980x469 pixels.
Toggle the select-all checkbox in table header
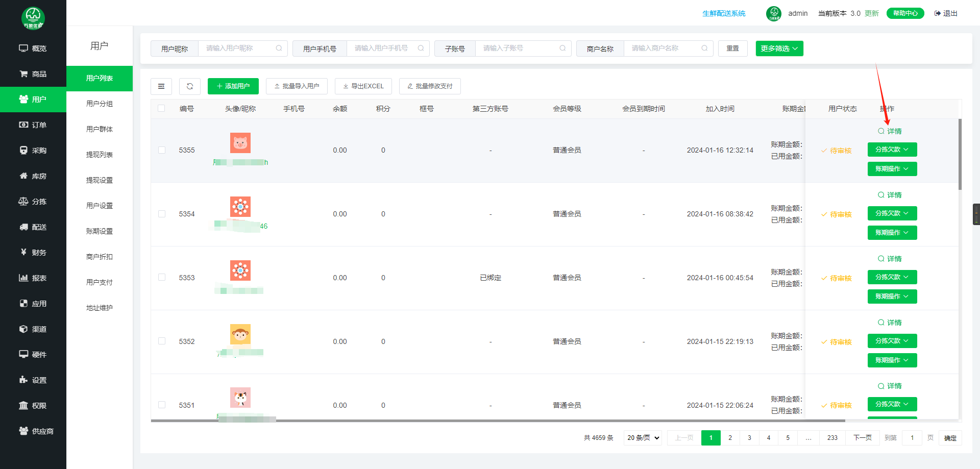tap(161, 108)
